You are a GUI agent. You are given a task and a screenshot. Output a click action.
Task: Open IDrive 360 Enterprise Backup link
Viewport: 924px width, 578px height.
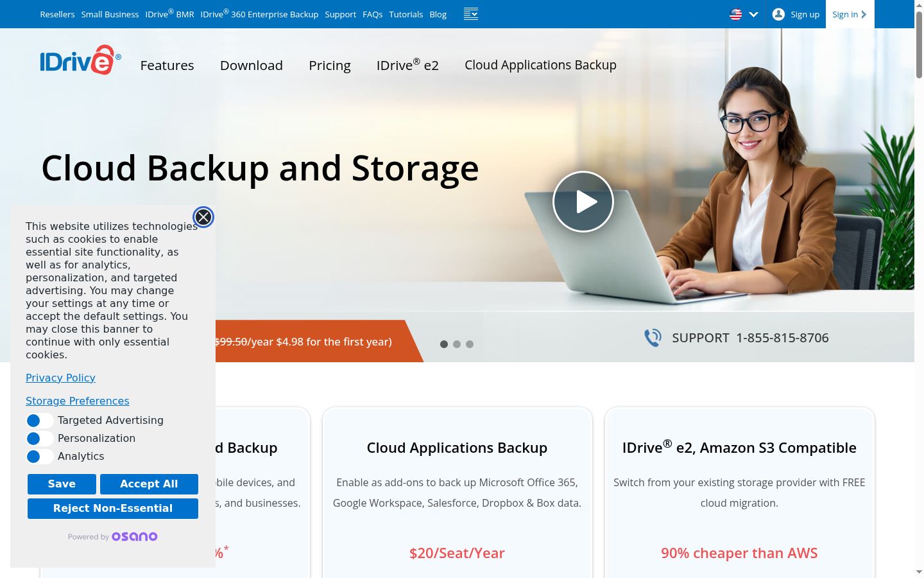pyautogui.click(x=259, y=13)
